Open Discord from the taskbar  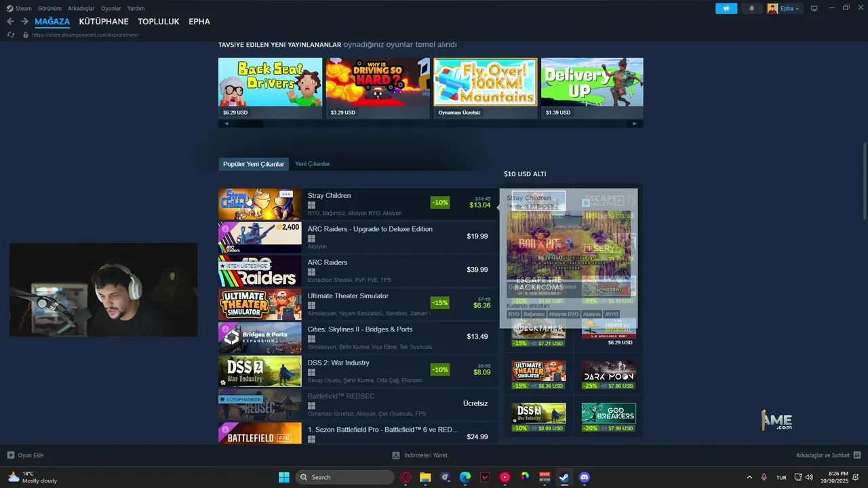pyautogui.click(x=585, y=477)
